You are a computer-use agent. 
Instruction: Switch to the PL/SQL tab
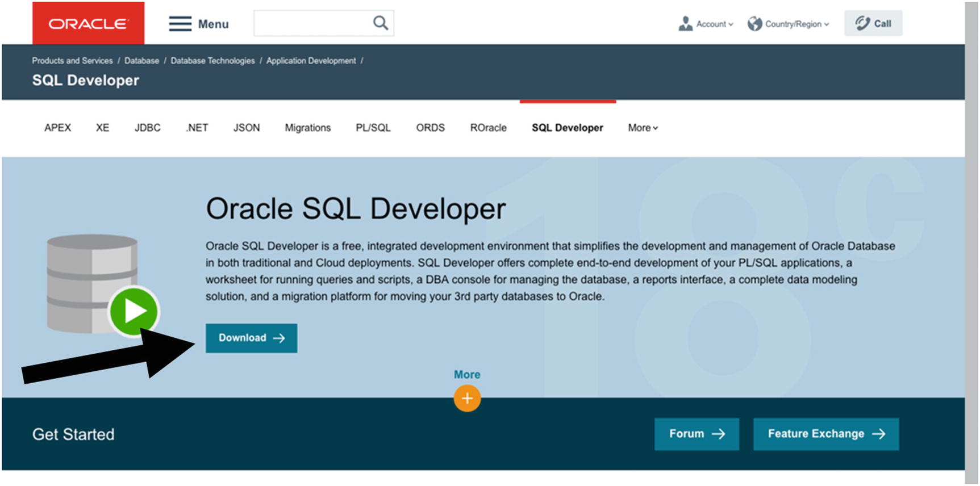pos(373,128)
